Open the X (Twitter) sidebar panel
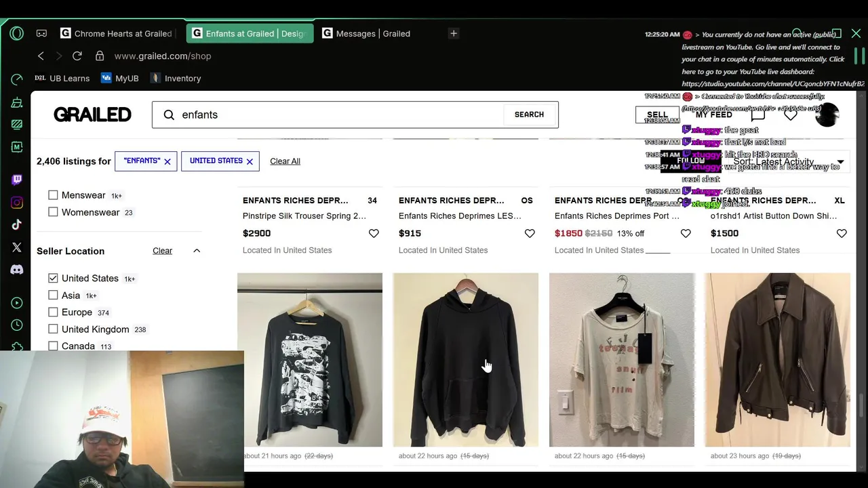This screenshot has height=488, width=868. pyautogui.click(x=17, y=247)
